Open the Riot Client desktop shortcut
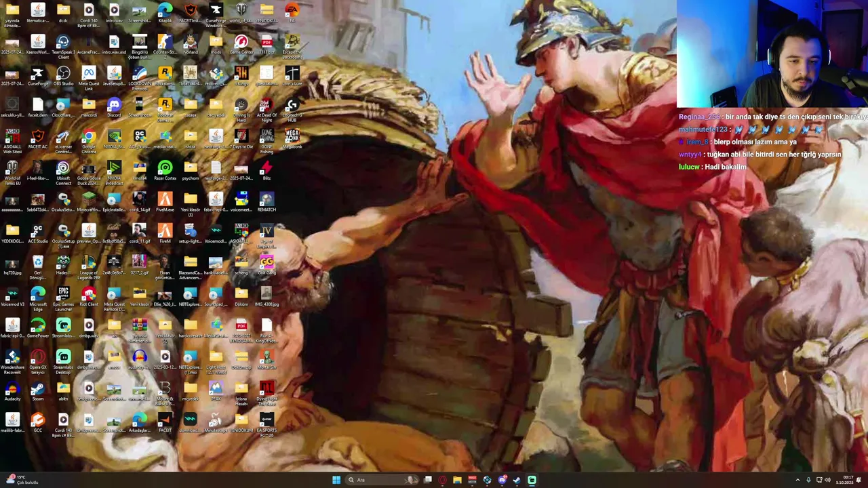 click(88, 297)
